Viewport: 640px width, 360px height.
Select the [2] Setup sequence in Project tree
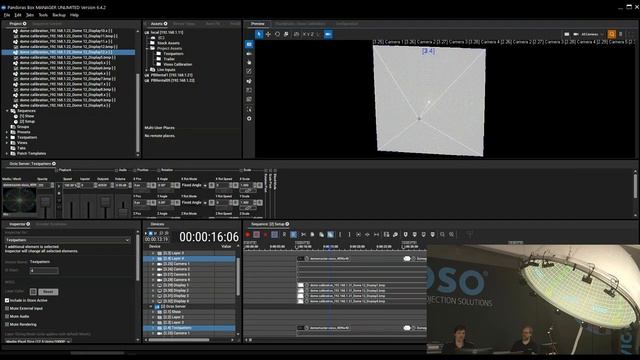[27, 121]
